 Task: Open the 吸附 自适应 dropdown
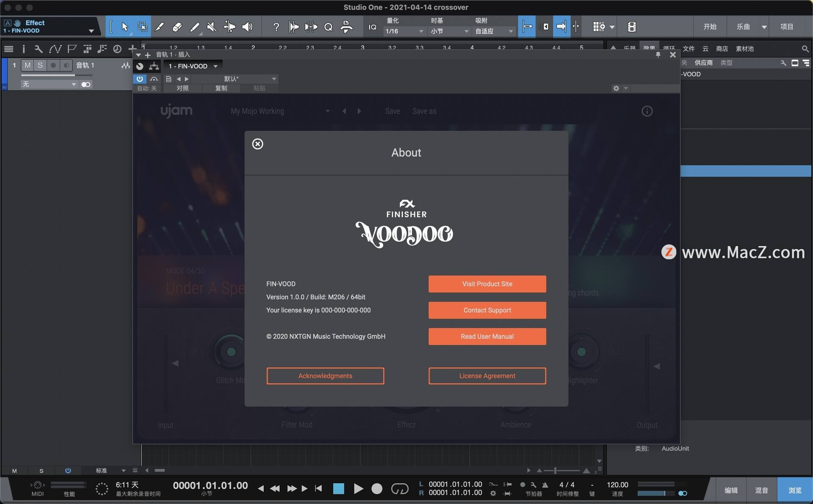(494, 31)
